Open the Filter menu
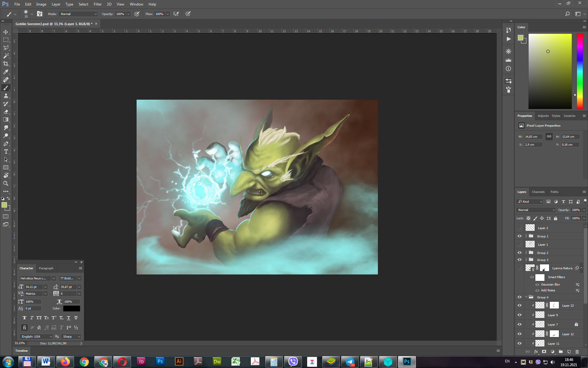This screenshot has height=368, width=588. pos(98,4)
